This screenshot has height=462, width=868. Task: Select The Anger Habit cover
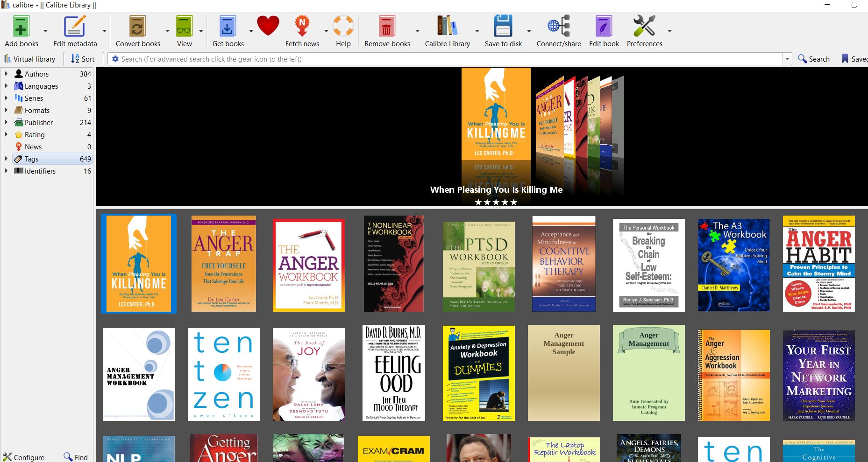(x=819, y=264)
